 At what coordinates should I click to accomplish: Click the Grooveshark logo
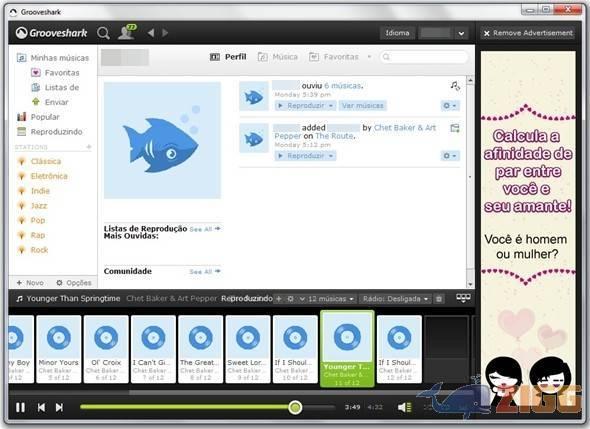(x=52, y=33)
